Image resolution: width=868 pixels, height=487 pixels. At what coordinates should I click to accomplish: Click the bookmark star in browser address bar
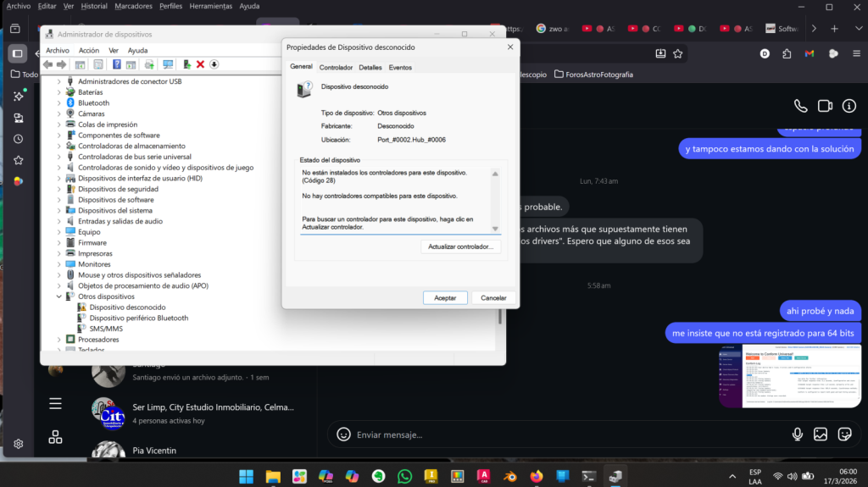(677, 53)
